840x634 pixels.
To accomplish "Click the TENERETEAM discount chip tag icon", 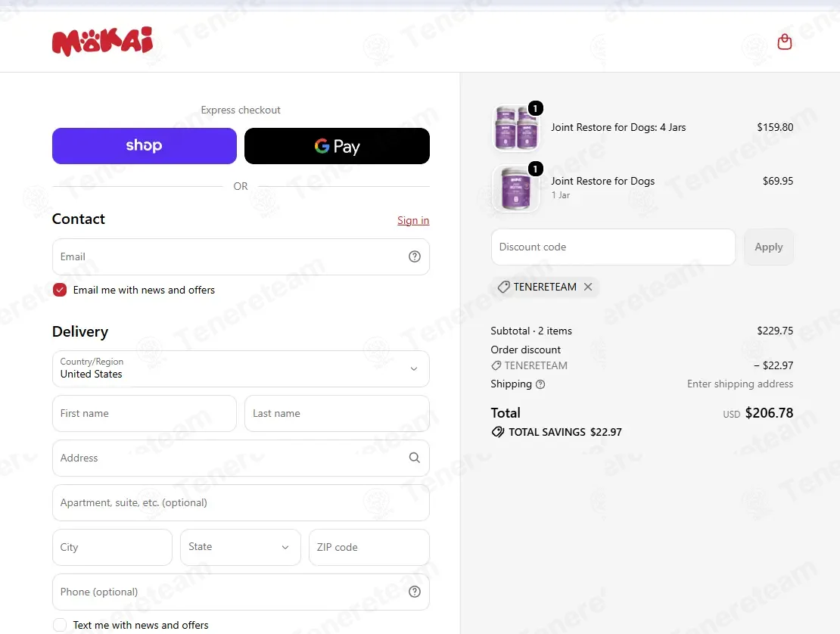I will pos(503,287).
